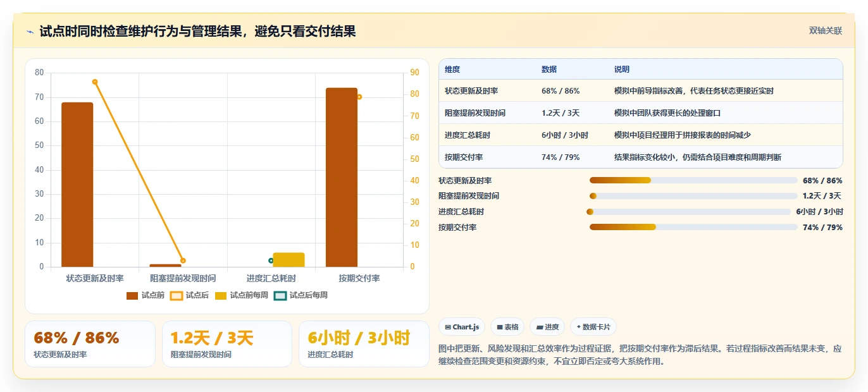868x392 pixels.
Task: Click the 阻塞提前发现时间 progress bar
Action: [x=693, y=196]
